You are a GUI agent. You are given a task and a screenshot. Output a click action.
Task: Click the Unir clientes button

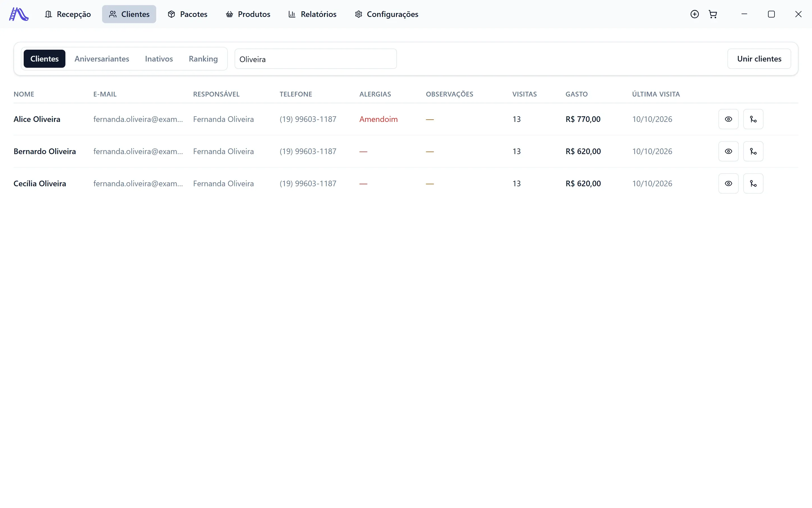[759, 59]
